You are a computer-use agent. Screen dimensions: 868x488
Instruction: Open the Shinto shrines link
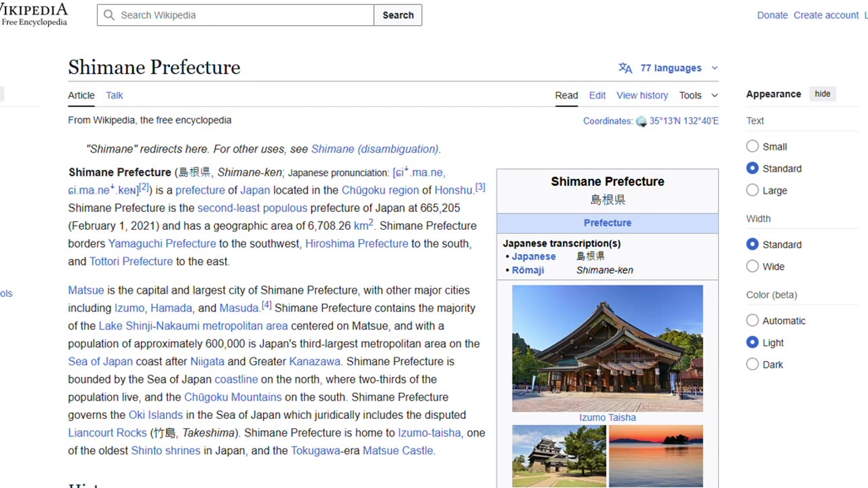click(165, 450)
